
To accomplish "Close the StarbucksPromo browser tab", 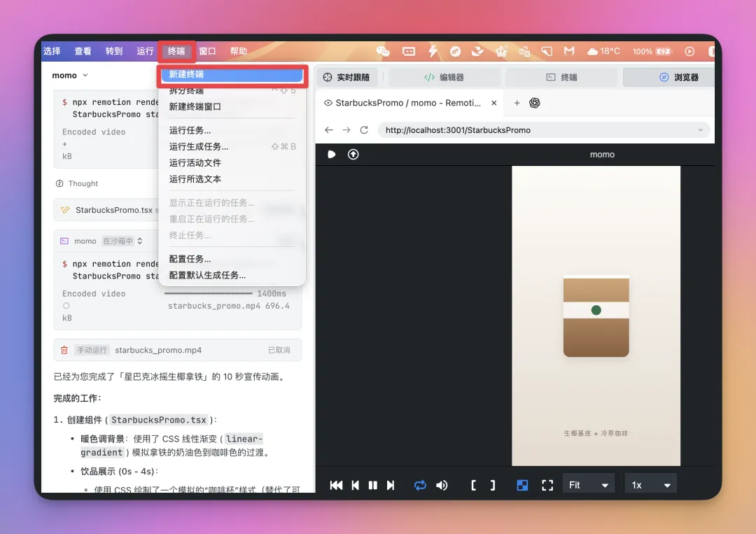I will (493, 103).
